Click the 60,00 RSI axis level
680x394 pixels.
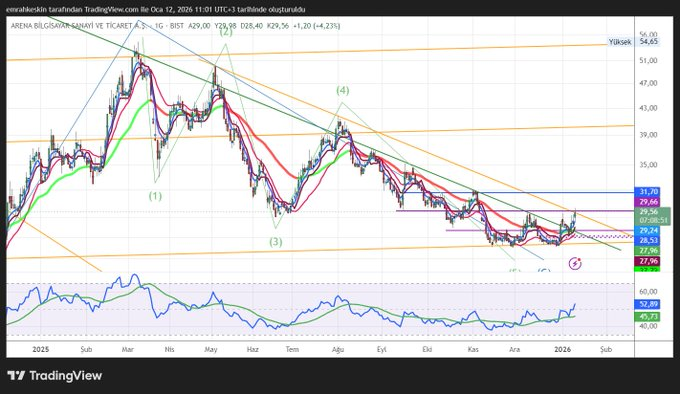pyautogui.click(x=648, y=292)
